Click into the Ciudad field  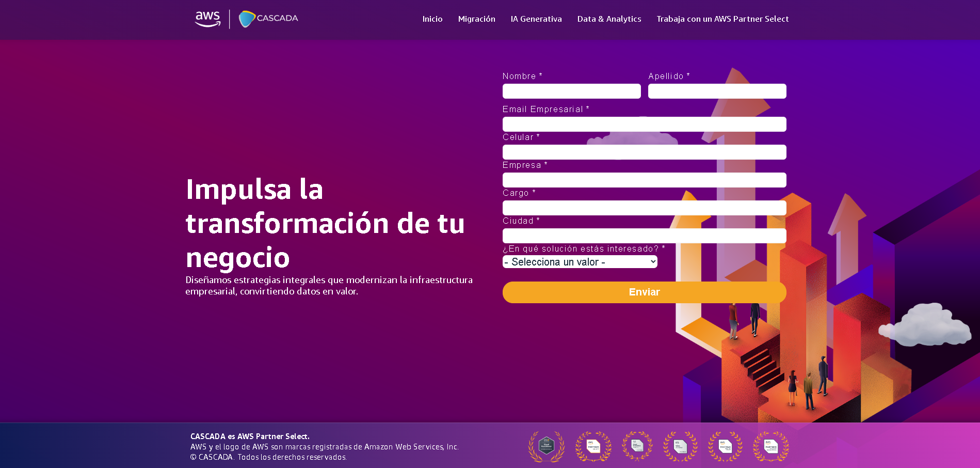[645, 236]
